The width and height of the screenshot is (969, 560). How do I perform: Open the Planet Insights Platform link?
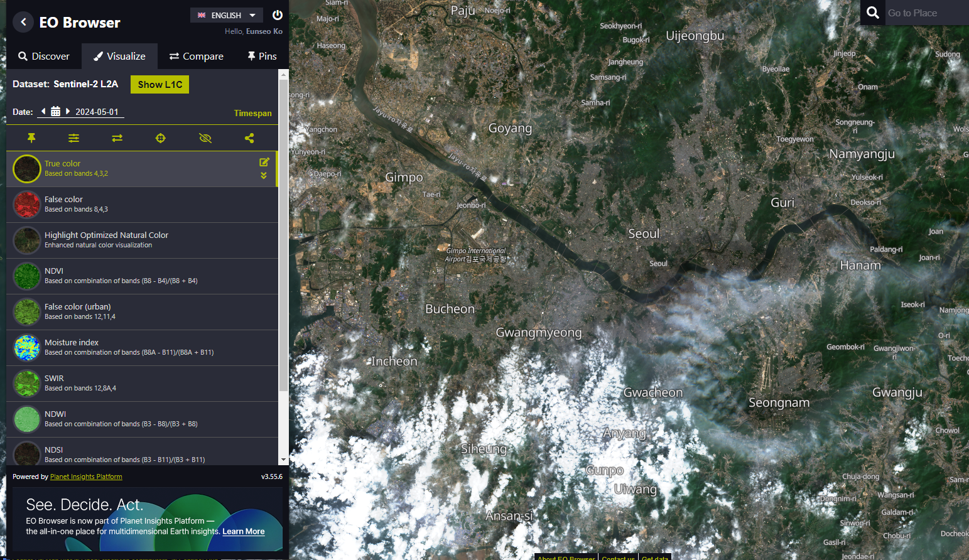pyautogui.click(x=86, y=477)
